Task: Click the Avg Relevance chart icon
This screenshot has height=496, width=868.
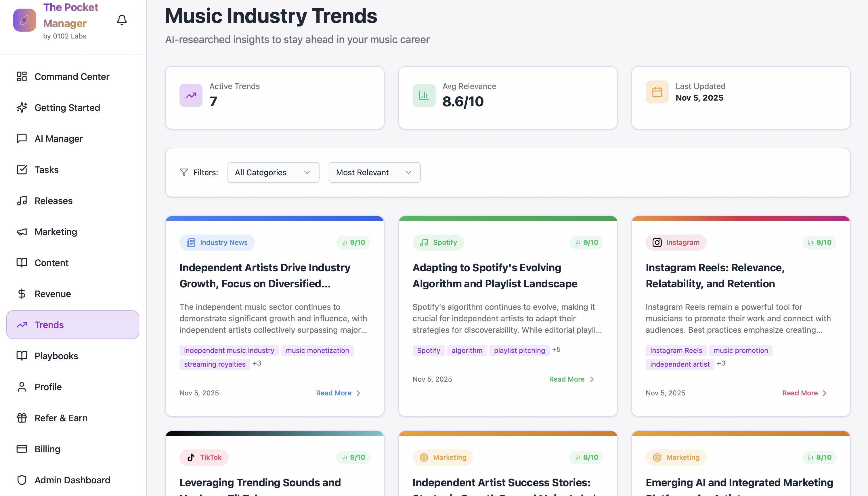Action: point(424,95)
